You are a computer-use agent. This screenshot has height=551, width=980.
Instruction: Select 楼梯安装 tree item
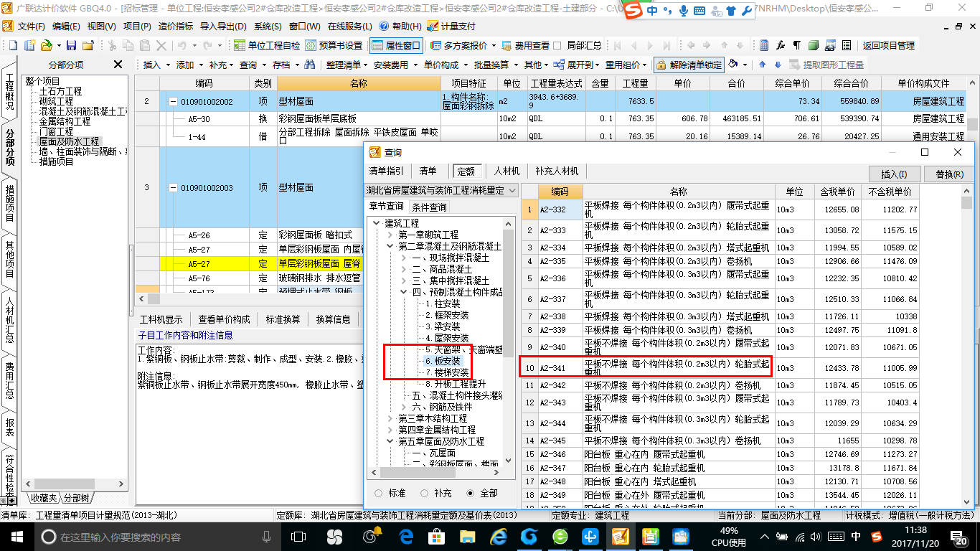pos(447,372)
